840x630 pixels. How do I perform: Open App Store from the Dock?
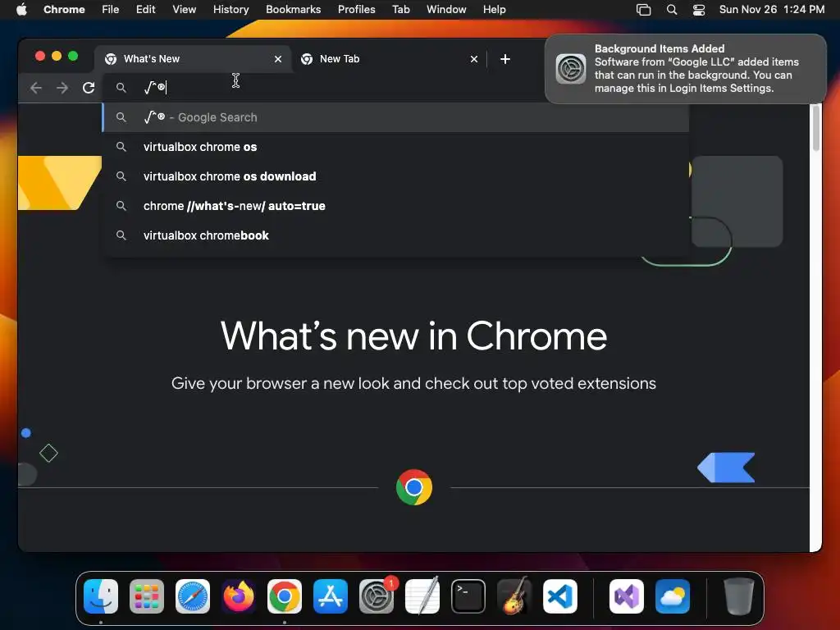tap(331, 596)
